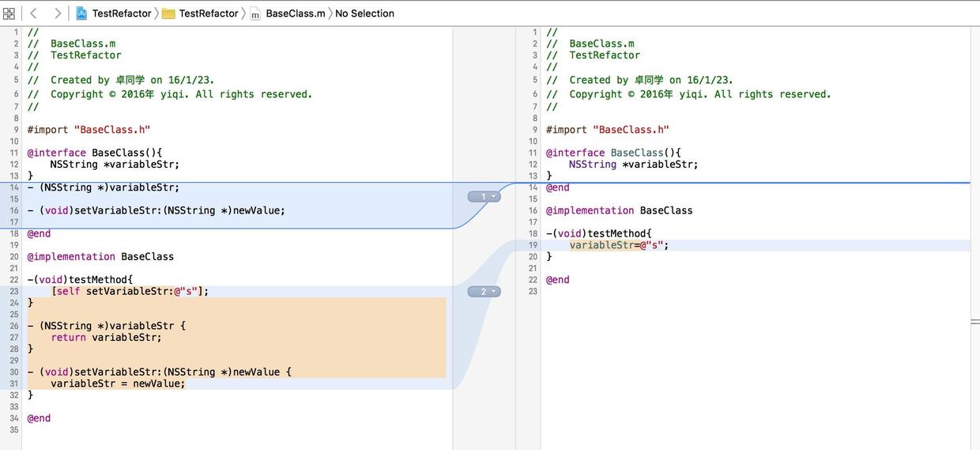Click line number 19 in right gutter
The image size is (980, 450).
pyautogui.click(x=533, y=245)
